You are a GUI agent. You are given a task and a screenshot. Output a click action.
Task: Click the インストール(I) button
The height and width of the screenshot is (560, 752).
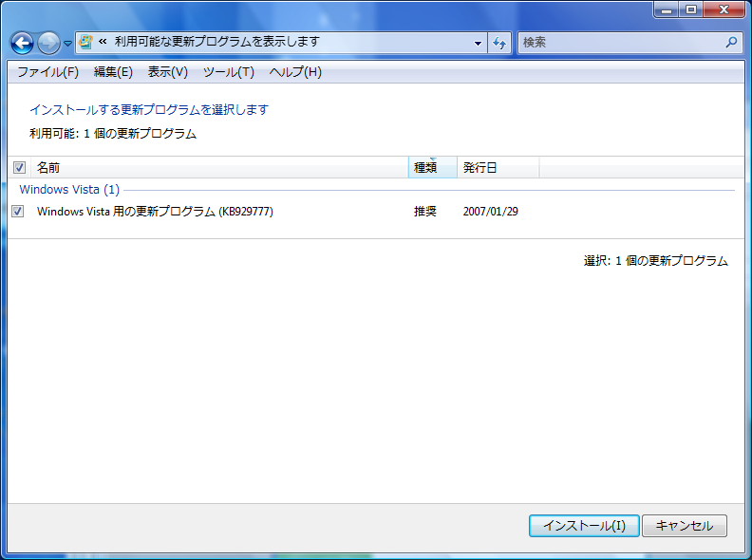click(x=584, y=526)
